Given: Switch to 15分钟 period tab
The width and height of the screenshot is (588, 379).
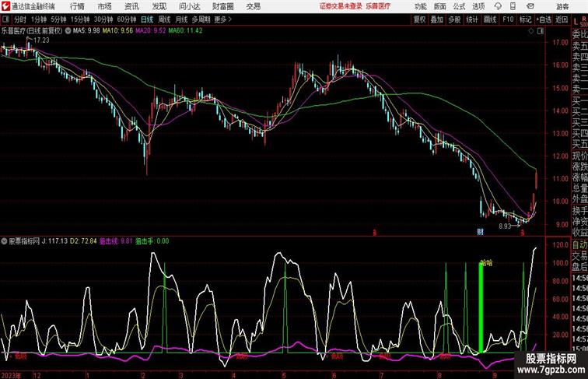Looking at the screenshot, I should click(x=80, y=19).
